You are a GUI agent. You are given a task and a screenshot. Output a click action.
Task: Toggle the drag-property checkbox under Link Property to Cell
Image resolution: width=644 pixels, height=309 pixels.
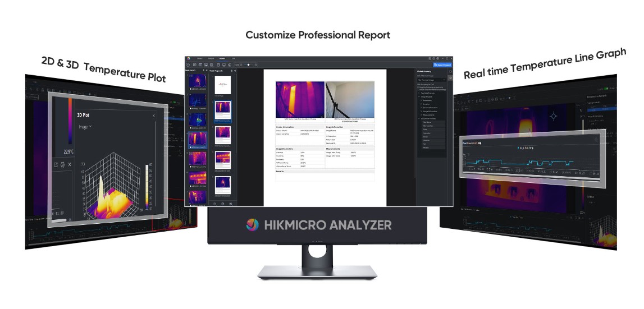[419, 87]
